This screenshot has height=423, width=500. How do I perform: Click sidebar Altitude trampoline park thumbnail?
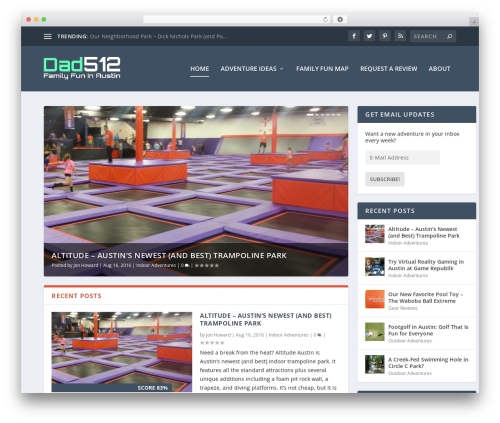click(375, 234)
